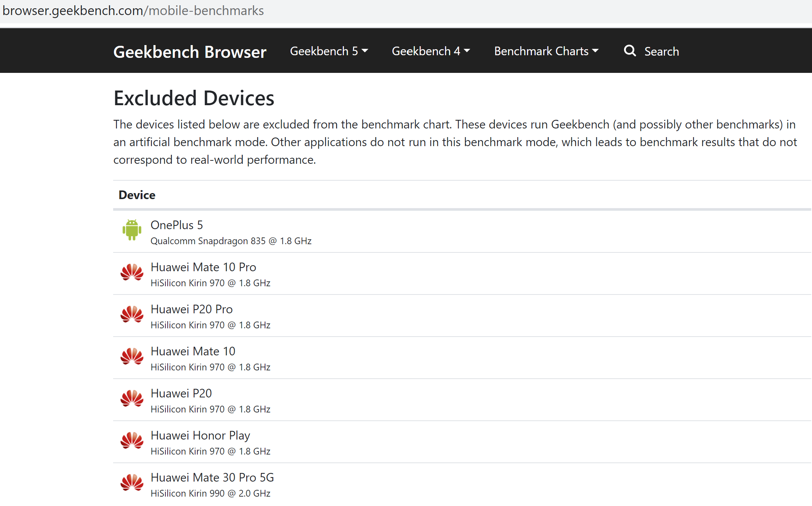Click Kirin 970 text under Huawei P20
The image size is (812, 506).
211,409
